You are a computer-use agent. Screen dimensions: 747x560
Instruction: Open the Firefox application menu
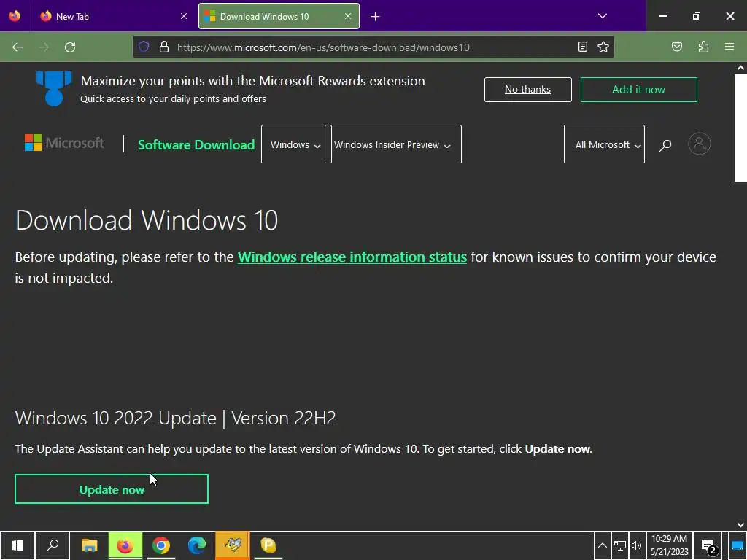coord(729,47)
